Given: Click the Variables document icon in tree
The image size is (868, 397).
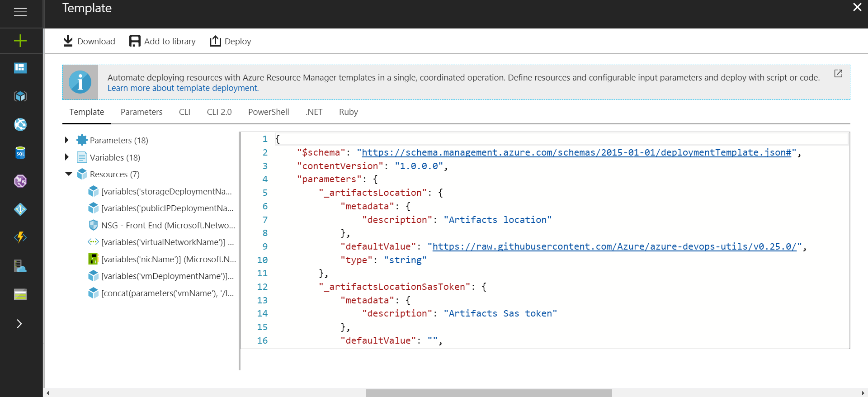Looking at the screenshot, I should click(82, 157).
